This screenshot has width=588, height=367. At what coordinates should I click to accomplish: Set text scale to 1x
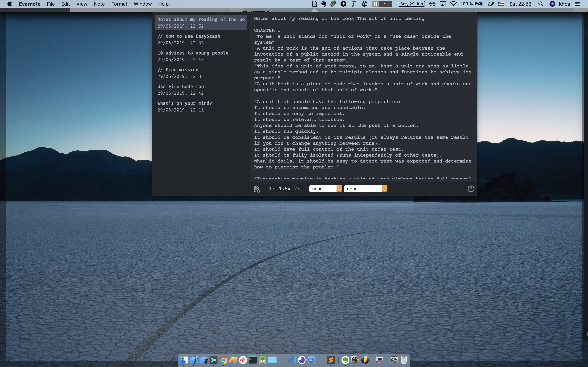pyautogui.click(x=272, y=189)
